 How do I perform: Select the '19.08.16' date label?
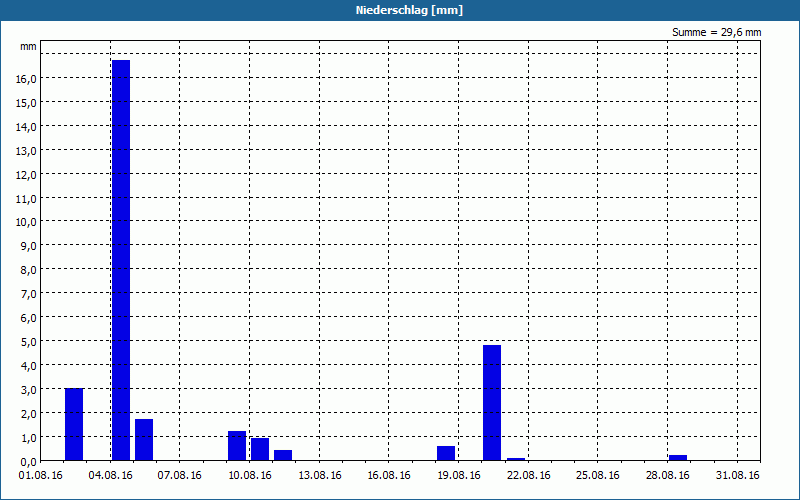click(x=459, y=476)
